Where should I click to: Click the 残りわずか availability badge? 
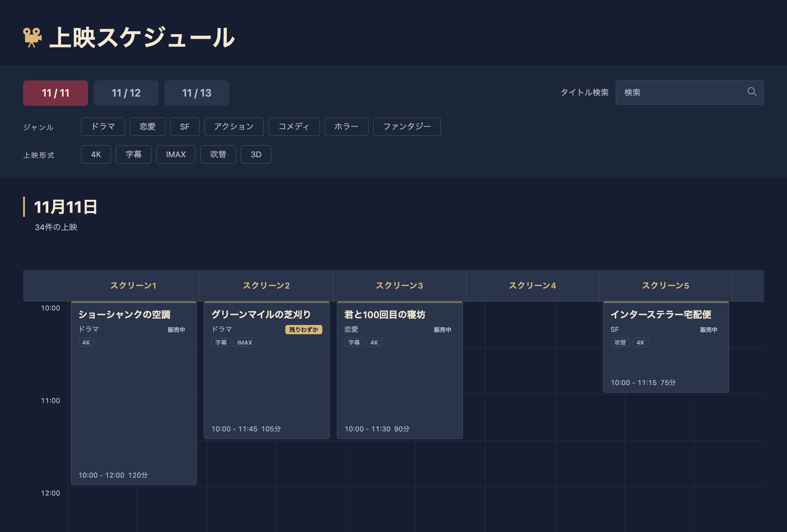pos(304,330)
